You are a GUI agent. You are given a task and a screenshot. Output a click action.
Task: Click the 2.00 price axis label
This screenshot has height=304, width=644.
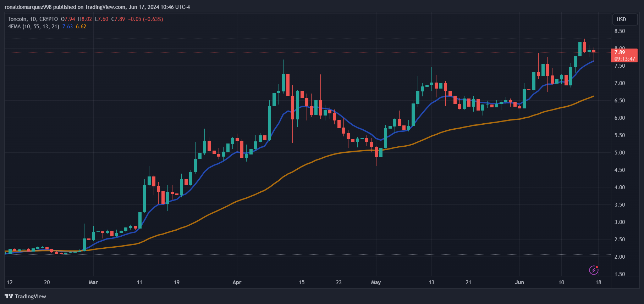pyautogui.click(x=620, y=257)
